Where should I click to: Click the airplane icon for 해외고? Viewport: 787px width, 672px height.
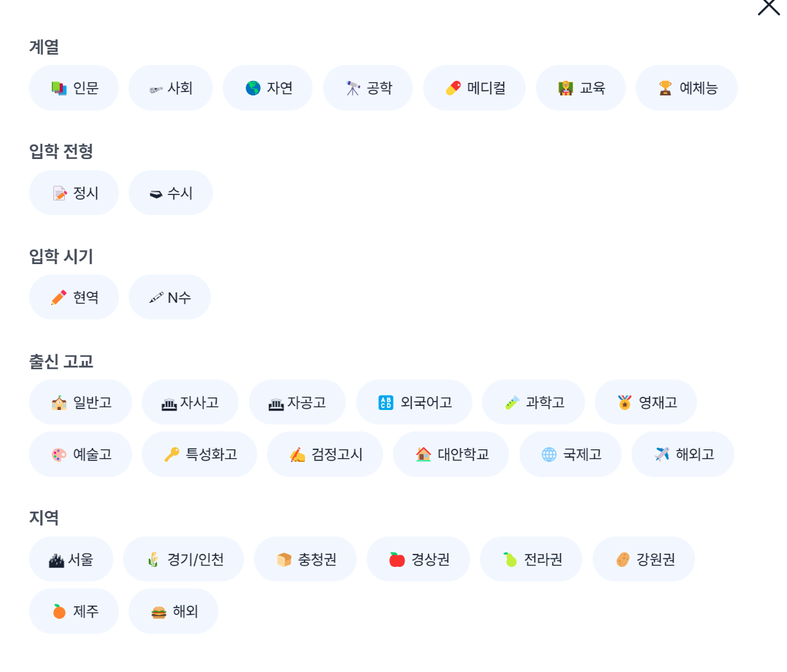tap(662, 455)
